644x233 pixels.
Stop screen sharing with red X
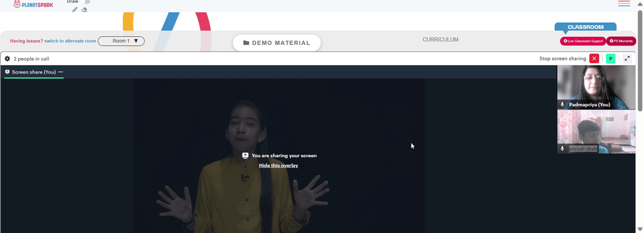pos(594,59)
